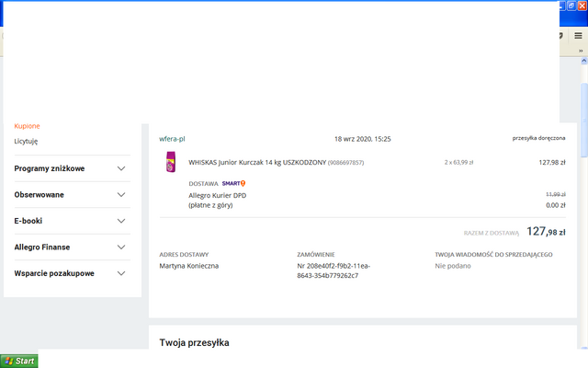Image resolution: width=588 pixels, height=368 pixels.
Task: Select the total with delivery 127,98 zł
Action: pyautogui.click(x=546, y=232)
